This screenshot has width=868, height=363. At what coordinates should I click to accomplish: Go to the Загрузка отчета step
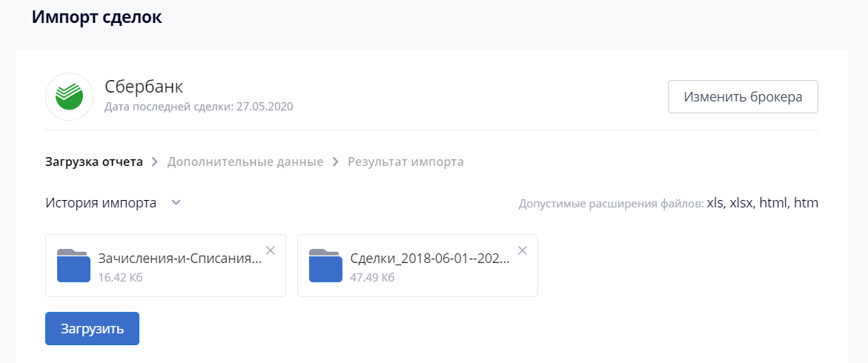coord(94,161)
